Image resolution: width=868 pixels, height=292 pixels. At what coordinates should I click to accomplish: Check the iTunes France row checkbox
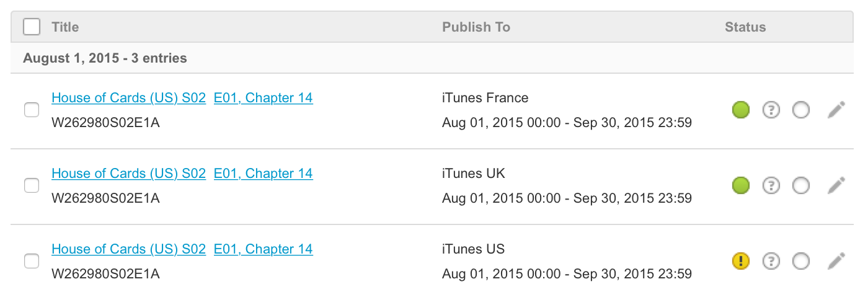(x=31, y=110)
